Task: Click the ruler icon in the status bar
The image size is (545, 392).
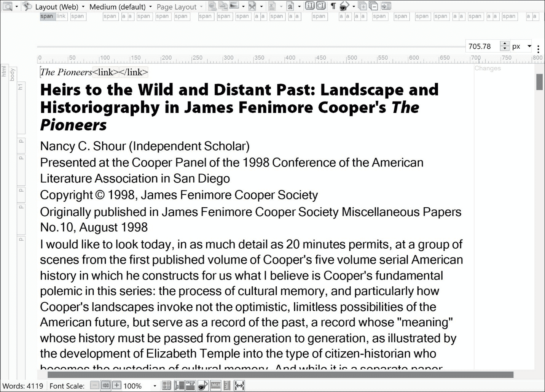Action: pos(216,385)
